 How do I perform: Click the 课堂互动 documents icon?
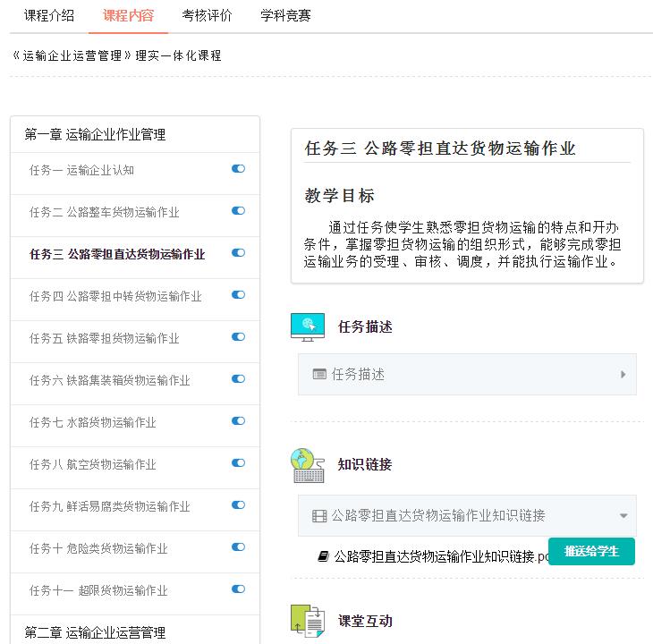click(x=307, y=621)
